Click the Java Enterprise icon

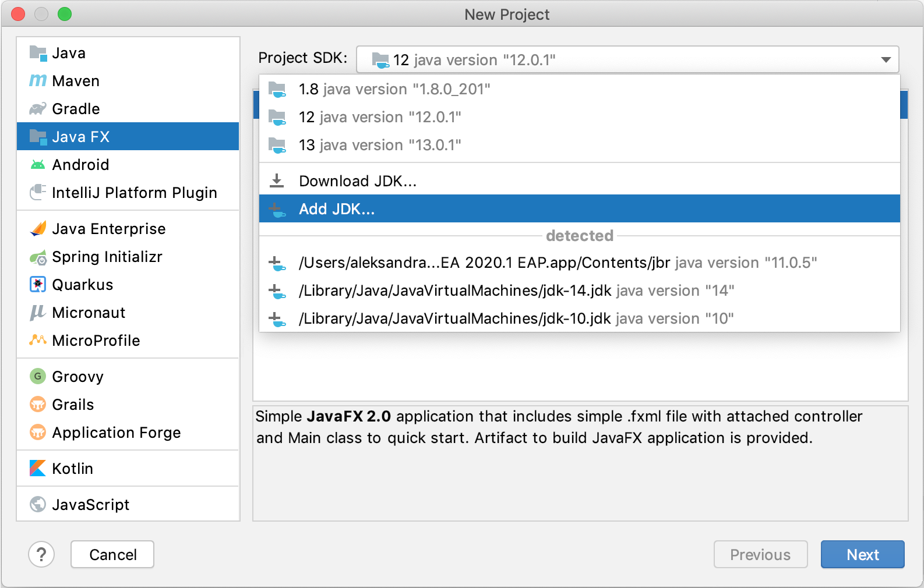click(x=38, y=229)
